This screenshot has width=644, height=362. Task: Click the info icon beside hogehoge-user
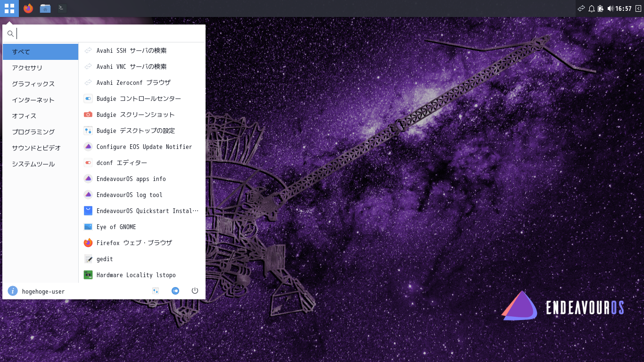tap(13, 291)
